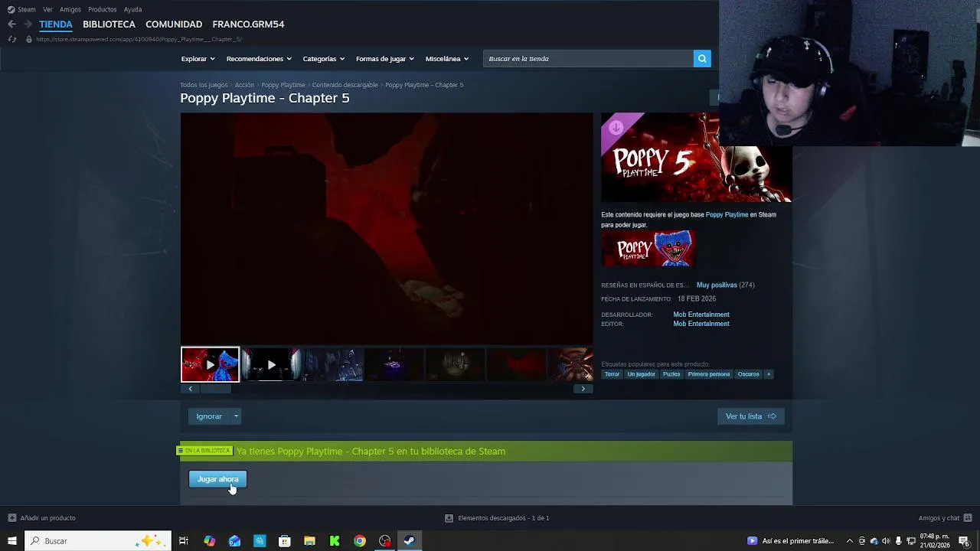This screenshot has height=551, width=980.
Task: Open File Explorer from the taskbar
Action: [309, 541]
